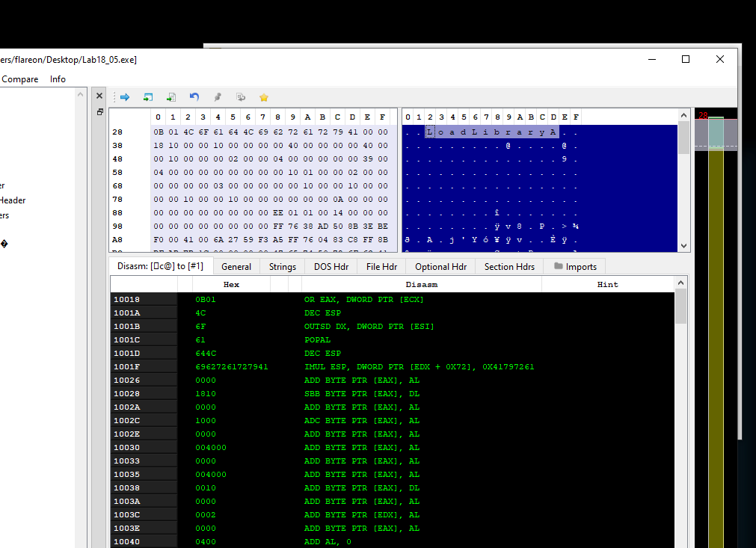This screenshot has width=756, height=548.
Task: Select DEC ESP at address 1001A
Action: click(322, 313)
